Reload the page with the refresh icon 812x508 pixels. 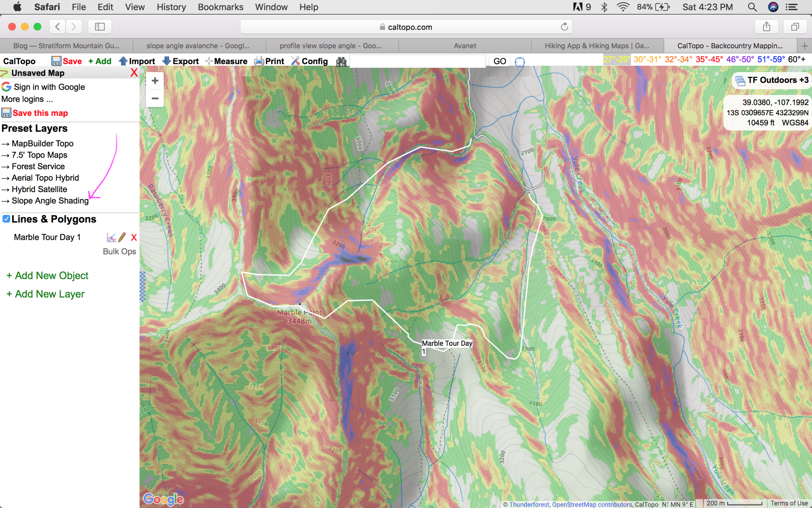(x=564, y=27)
